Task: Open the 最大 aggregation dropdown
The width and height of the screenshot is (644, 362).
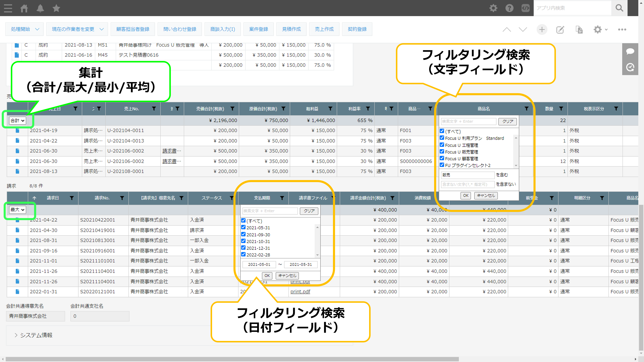Action: coord(17,210)
